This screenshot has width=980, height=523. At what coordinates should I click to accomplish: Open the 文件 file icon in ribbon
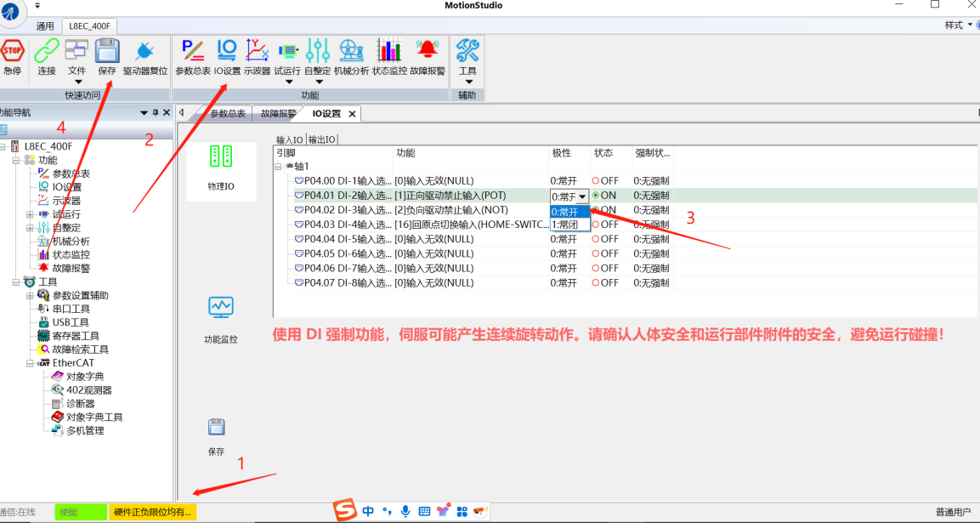coord(76,51)
